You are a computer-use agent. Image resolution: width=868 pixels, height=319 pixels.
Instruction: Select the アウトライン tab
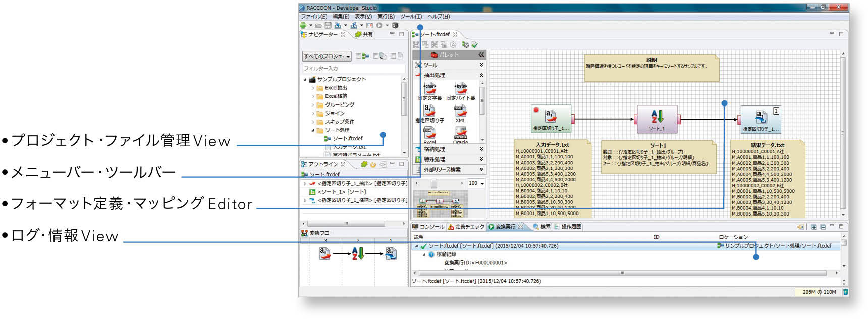click(323, 164)
